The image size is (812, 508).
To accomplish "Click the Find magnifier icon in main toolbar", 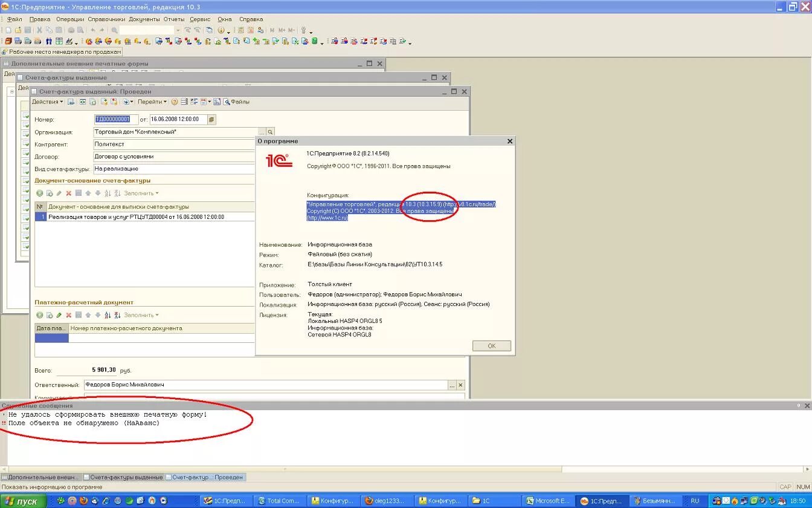I will point(114,30).
